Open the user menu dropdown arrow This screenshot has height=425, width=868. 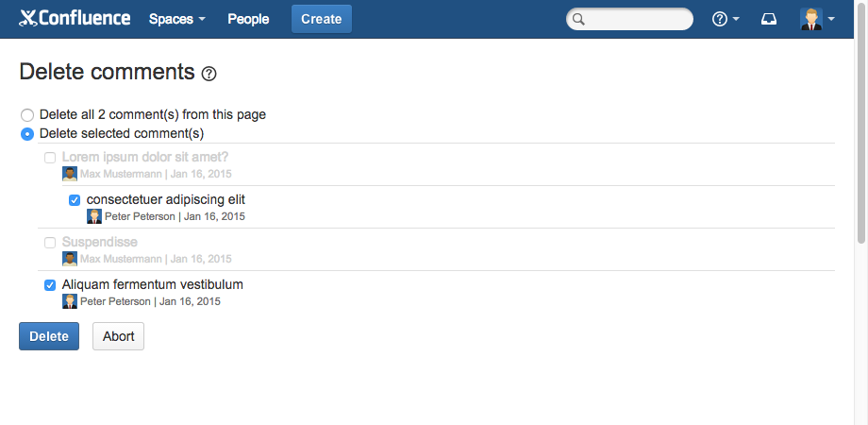point(831,19)
